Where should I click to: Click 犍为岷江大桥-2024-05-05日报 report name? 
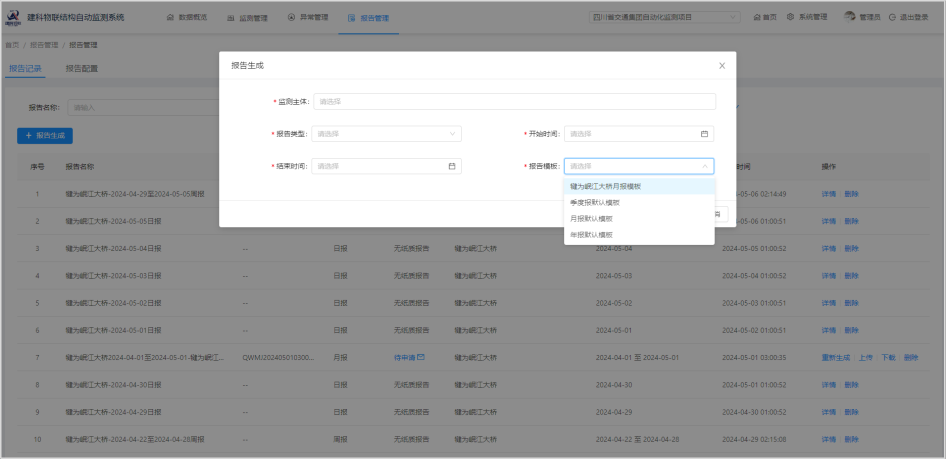coord(113,221)
